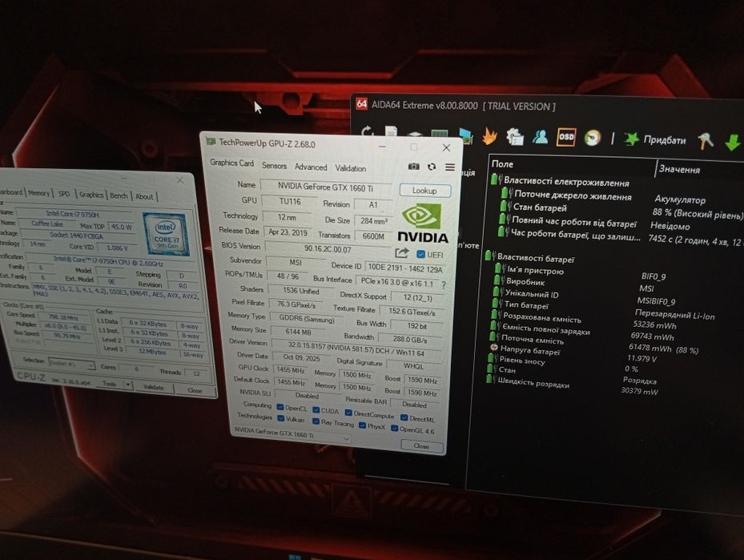
Task: Click AIDA64 keys icon for product key
Action: (705, 142)
